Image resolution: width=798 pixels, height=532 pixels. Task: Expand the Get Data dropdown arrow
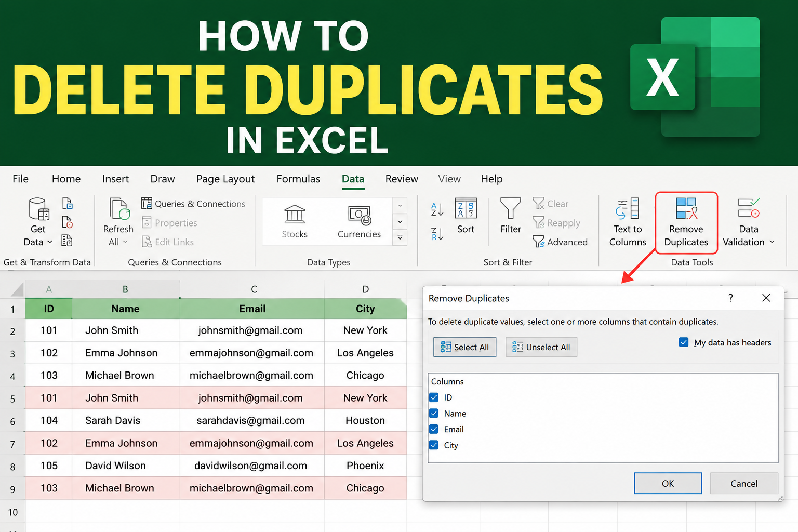pos(50,242)
